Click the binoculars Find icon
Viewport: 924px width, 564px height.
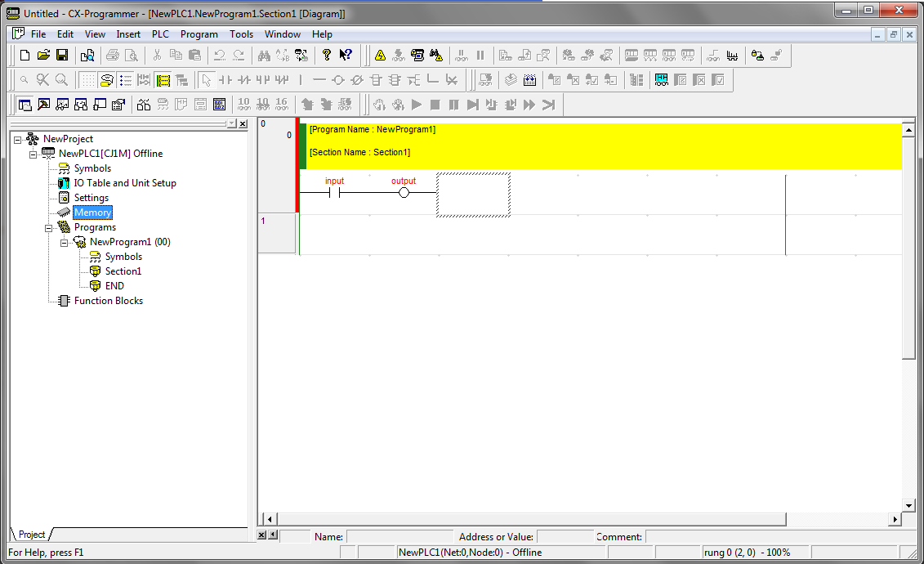263,56
